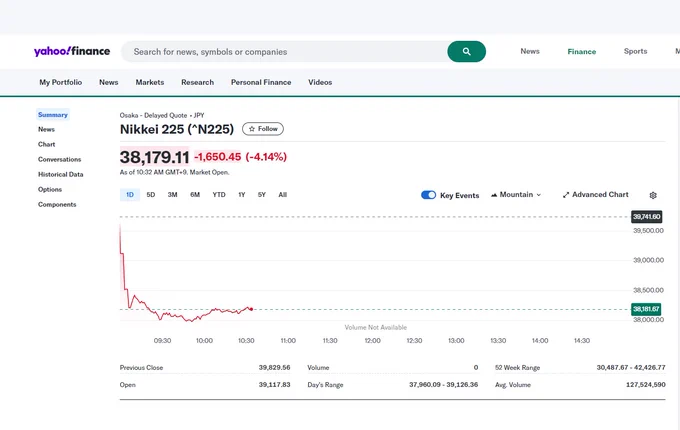Open the Research navigation item

(x=197, y=82)
